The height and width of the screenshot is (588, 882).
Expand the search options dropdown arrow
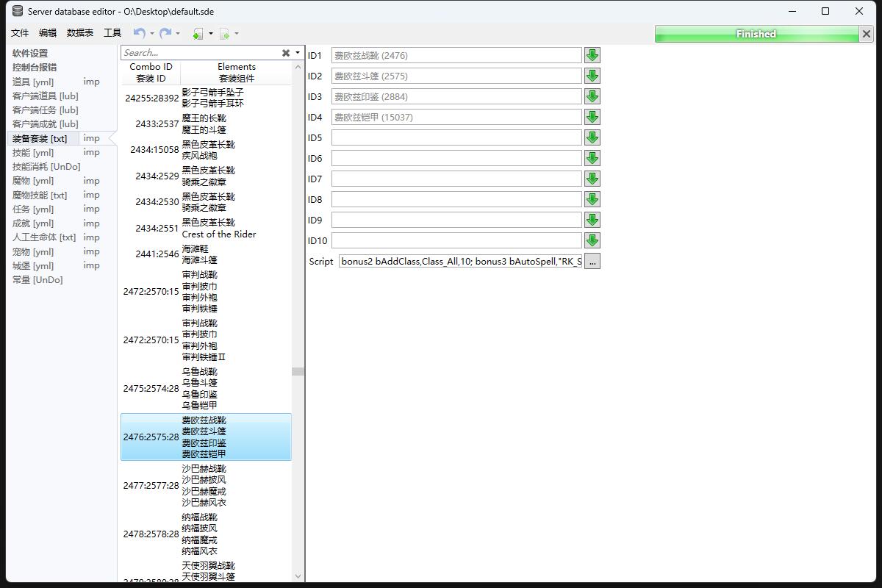298,53
